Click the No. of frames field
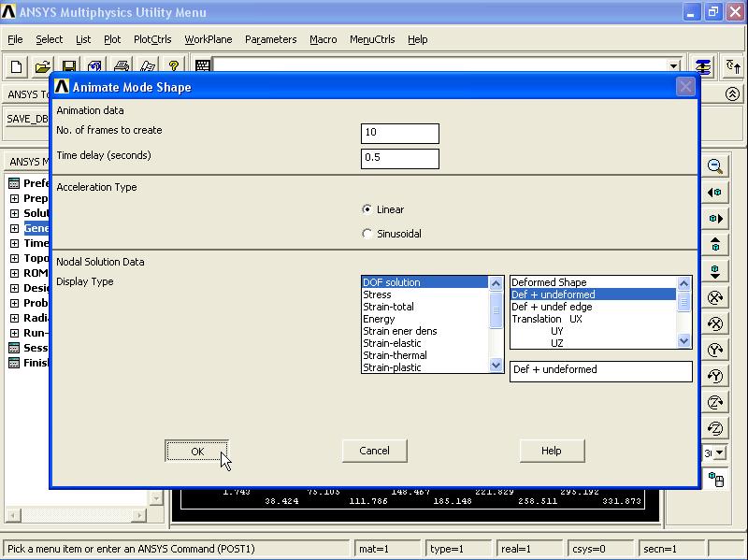This screenshot has width=748, height=560. pyautogui.click(x=400, y=133)
